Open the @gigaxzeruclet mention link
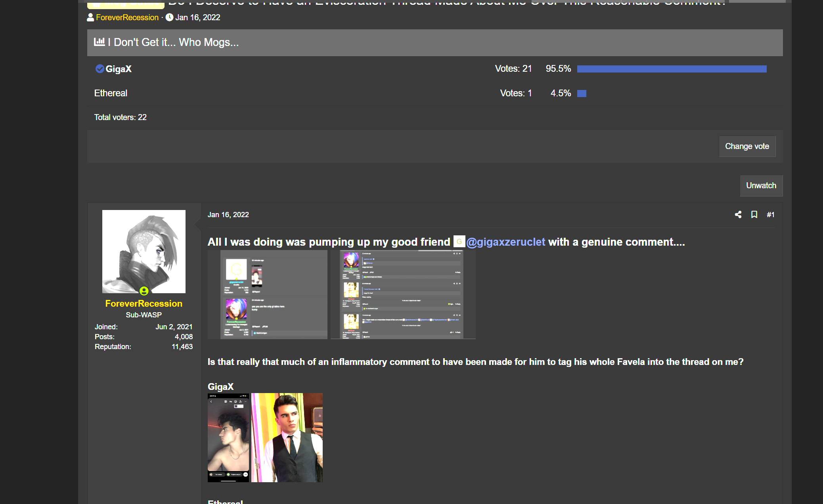 tap(505, 242)
